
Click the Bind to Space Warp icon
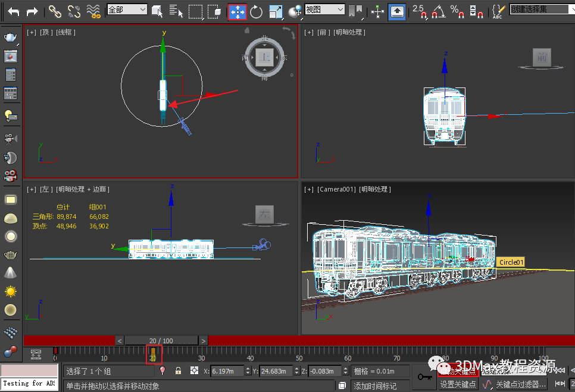[93, 11]
